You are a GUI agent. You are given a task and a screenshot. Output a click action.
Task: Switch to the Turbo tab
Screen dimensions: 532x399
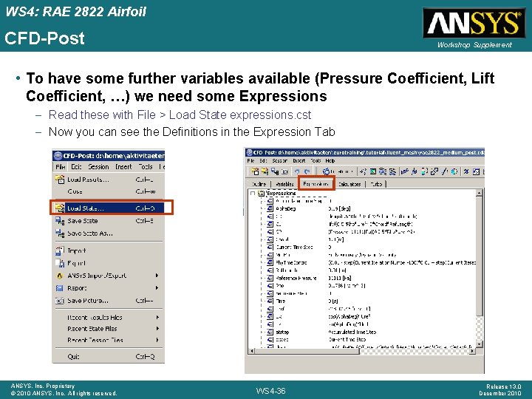tap(376, 184)
